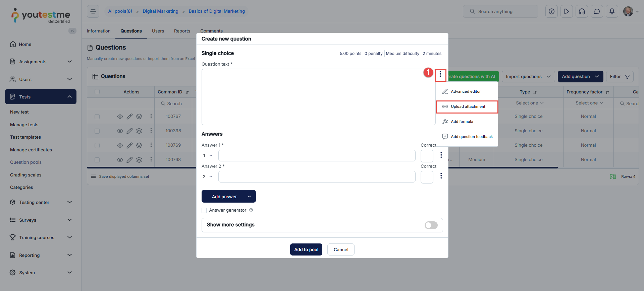644x291 pixels.
Task: Click the hamburger menu icon beside breadcrumbs
Action: pos(93,11)
